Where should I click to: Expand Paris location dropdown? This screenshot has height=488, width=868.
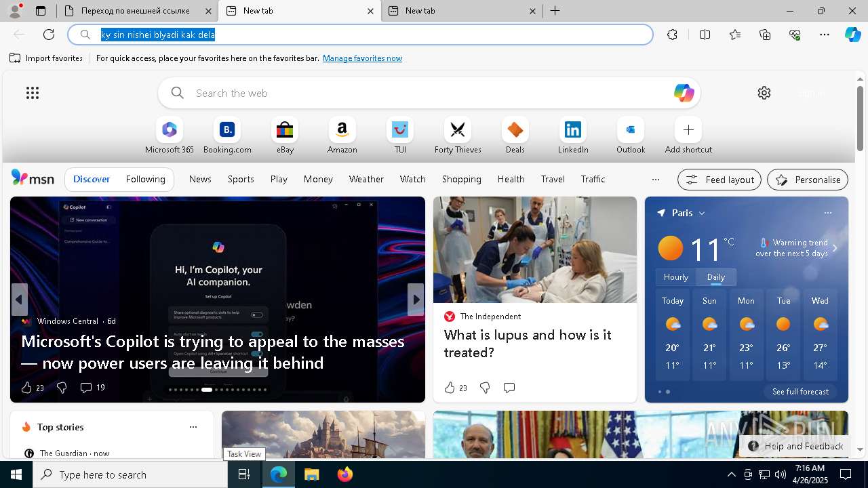702,213
